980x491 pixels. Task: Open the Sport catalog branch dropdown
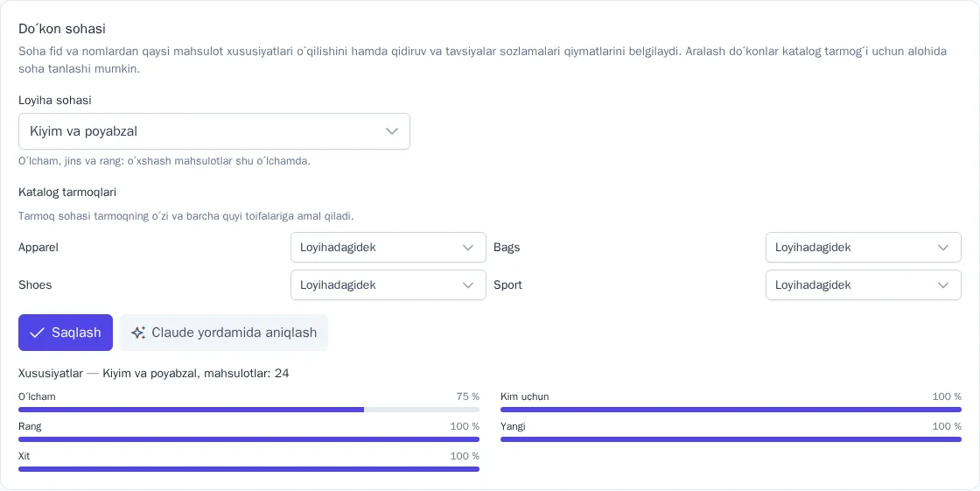point(863,284)
